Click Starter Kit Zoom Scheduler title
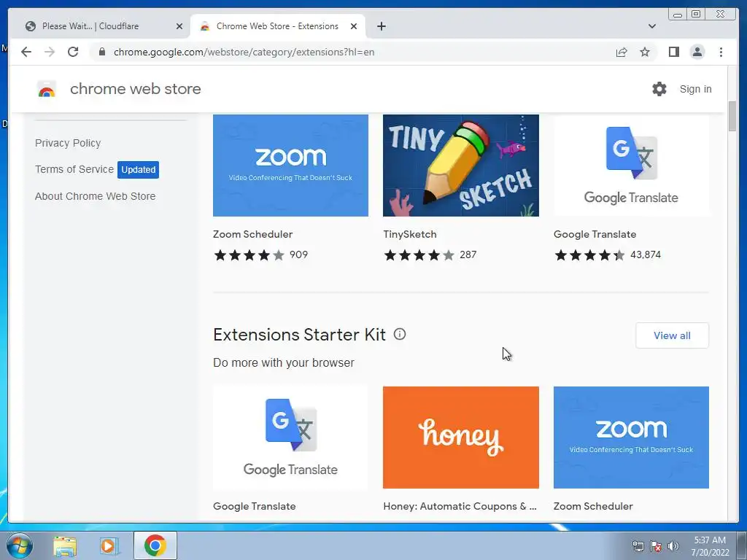Viewport: 747px width, 560px height. 593,506
